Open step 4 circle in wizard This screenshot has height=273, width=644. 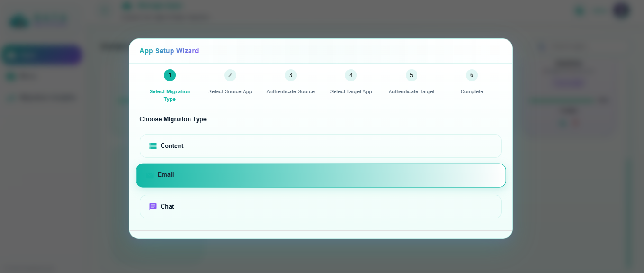[351, 75]
